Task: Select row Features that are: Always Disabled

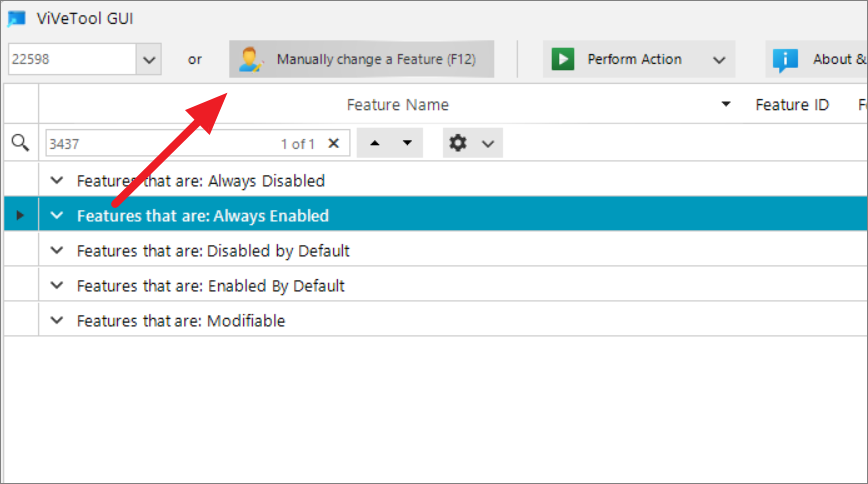Action: pos(436,181)
